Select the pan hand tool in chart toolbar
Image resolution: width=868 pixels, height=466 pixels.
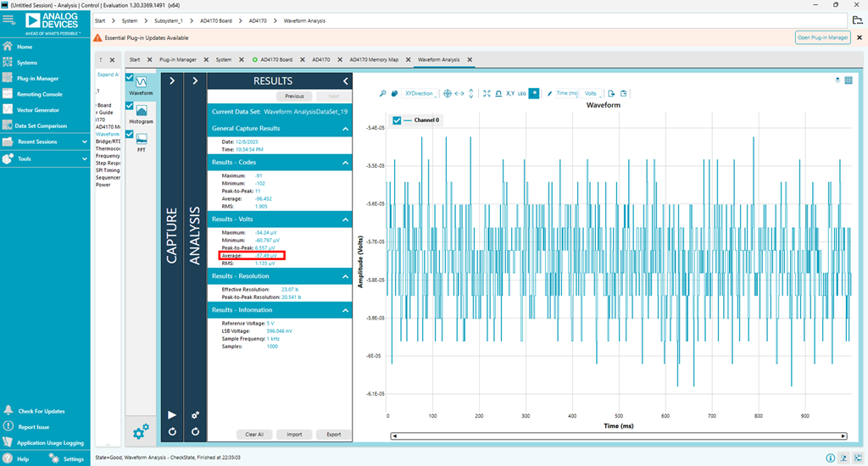[394, 93]
